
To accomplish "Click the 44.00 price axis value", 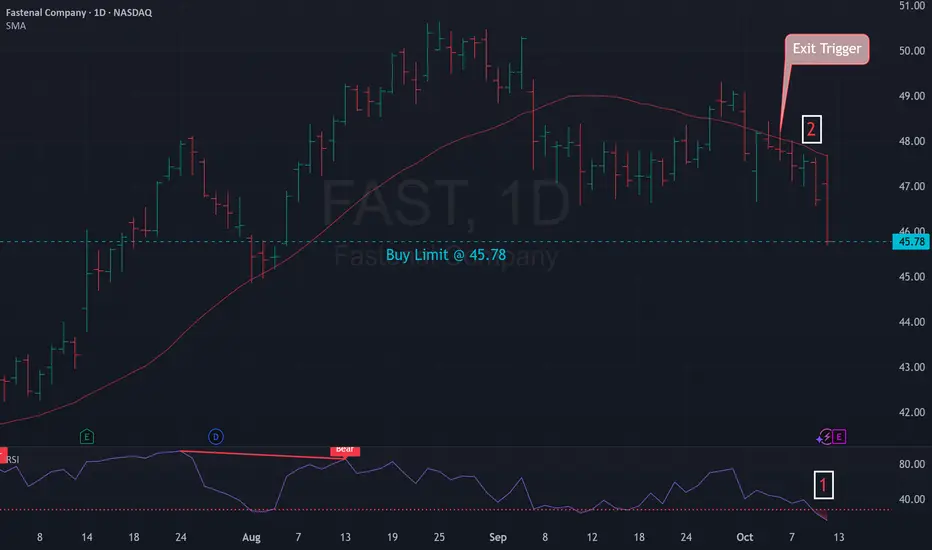I will point(912,322).
